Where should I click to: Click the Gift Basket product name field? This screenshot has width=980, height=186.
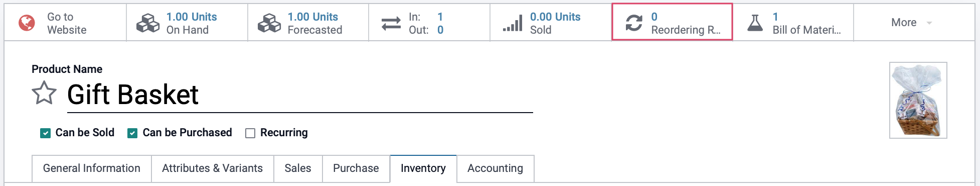coord(300,95)
